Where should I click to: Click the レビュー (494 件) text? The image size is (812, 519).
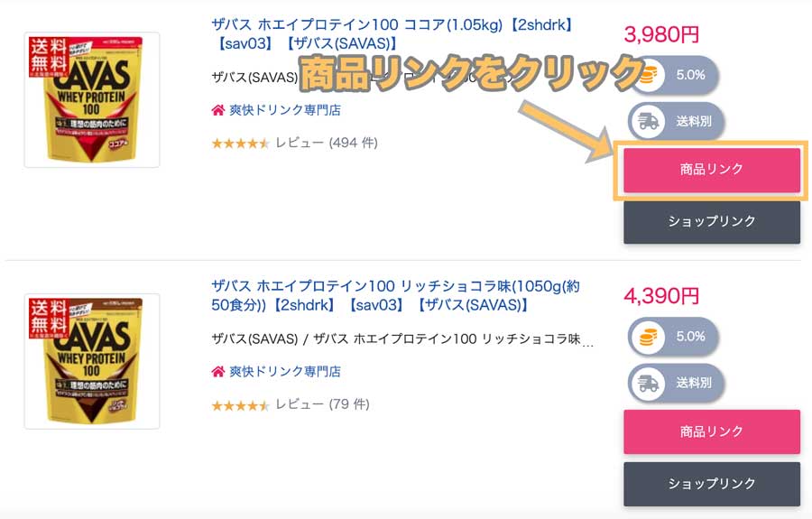click(x=327, y=143)
